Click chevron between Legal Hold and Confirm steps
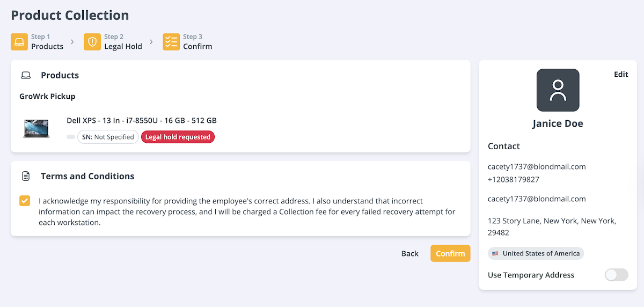644x307 pixels. coord(151,42)
